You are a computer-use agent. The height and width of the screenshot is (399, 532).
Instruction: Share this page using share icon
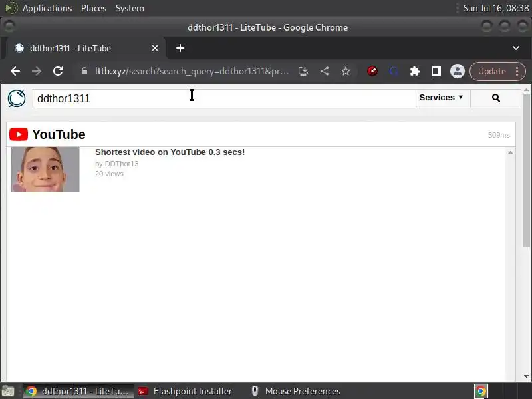[325, 71]
